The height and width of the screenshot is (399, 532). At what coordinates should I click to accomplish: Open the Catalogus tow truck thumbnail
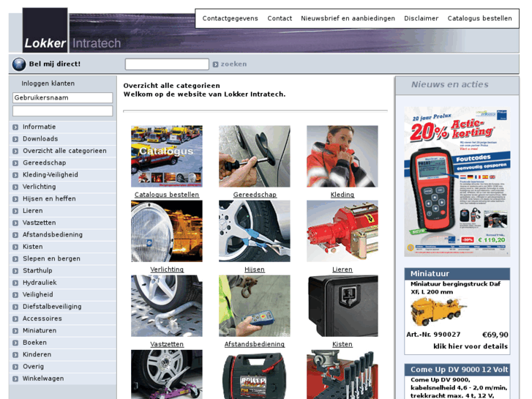coord(167,156)
